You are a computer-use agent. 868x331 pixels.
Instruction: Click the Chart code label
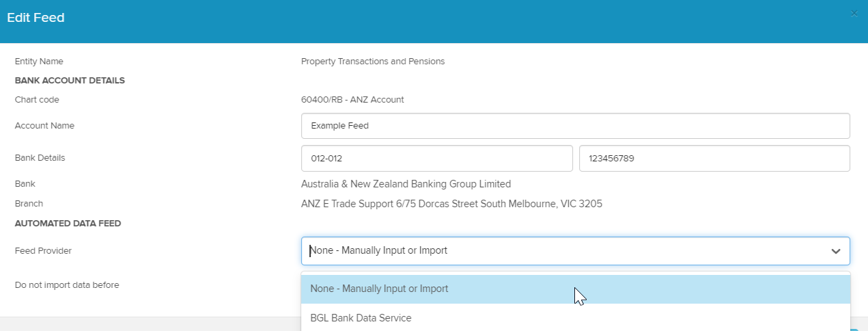tap(37, 100)
